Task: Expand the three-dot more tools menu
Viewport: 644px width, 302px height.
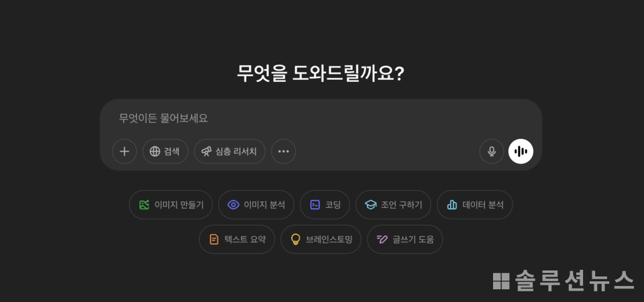Action: 283,151
